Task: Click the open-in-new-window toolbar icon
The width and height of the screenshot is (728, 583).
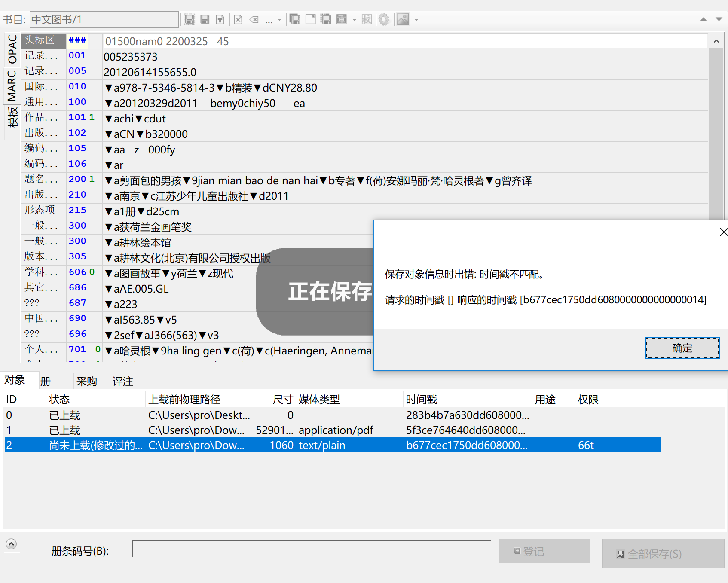Action: click(310, 19)
